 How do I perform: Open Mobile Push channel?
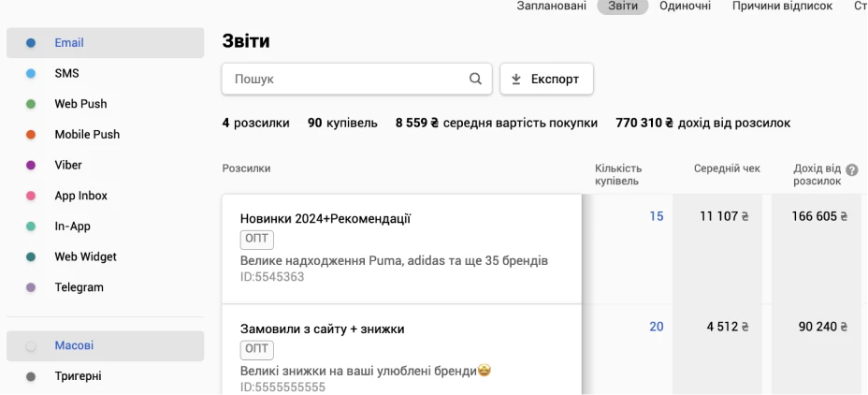click(87, 135)
